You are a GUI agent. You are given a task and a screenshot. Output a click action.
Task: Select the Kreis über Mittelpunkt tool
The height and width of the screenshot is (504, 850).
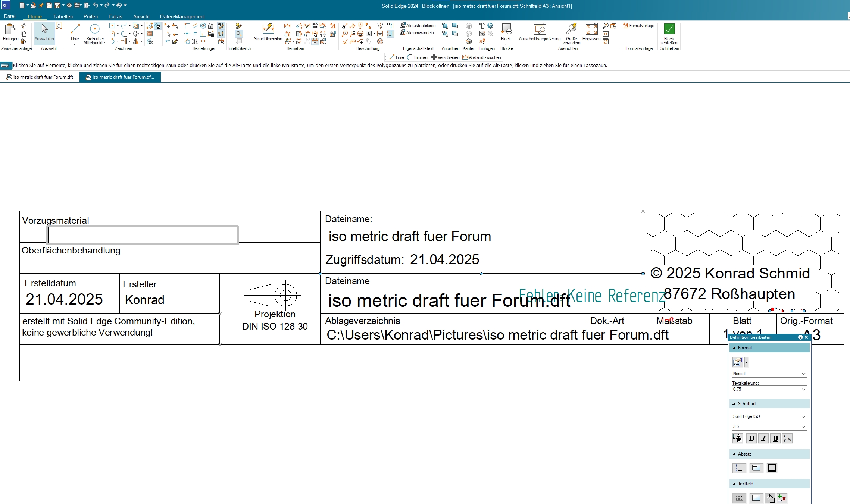[x=95, y=34]
